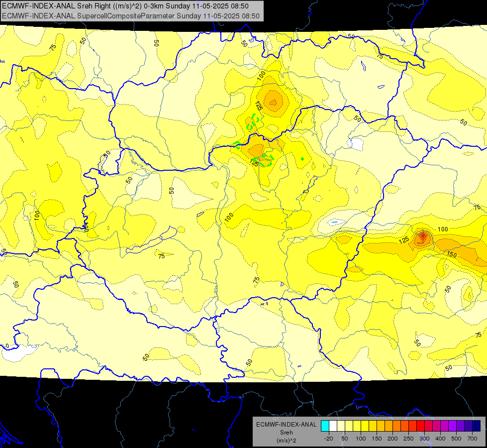Click the red SREH maximum hotspot
Screen dimensions: 487x448
(423, 236)
